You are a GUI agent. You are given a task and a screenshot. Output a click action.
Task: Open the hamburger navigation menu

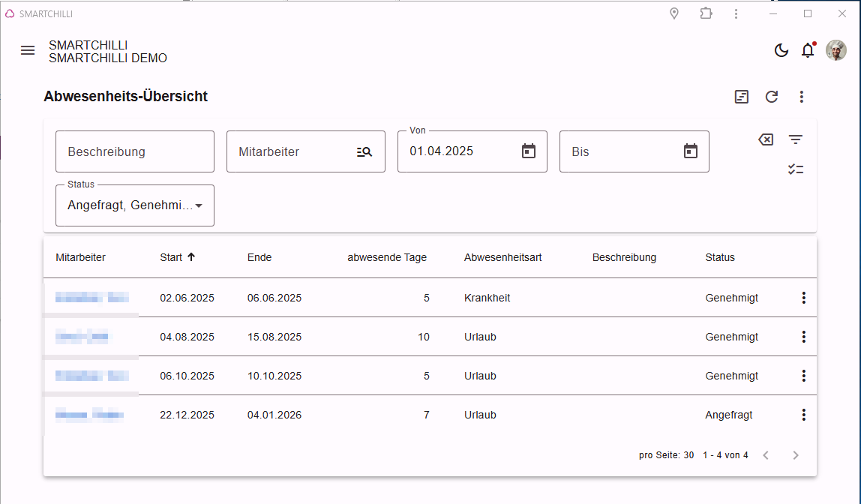28,50
